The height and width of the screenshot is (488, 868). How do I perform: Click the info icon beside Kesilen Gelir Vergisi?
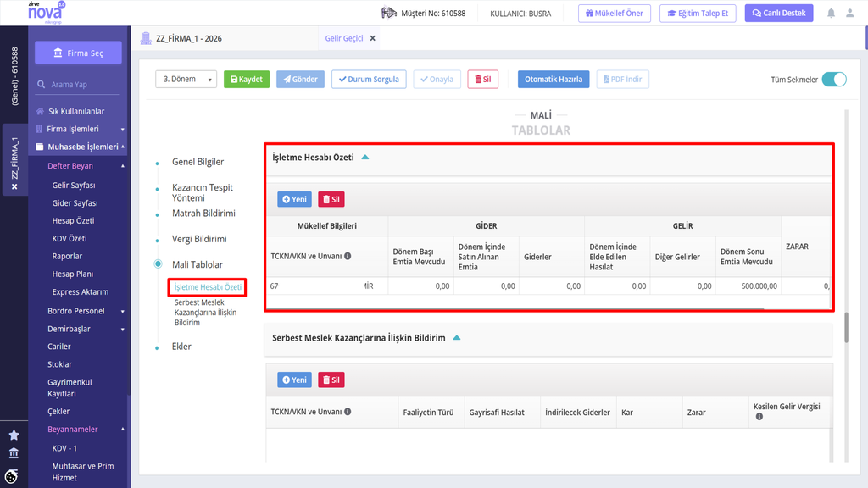pos(759,417)
